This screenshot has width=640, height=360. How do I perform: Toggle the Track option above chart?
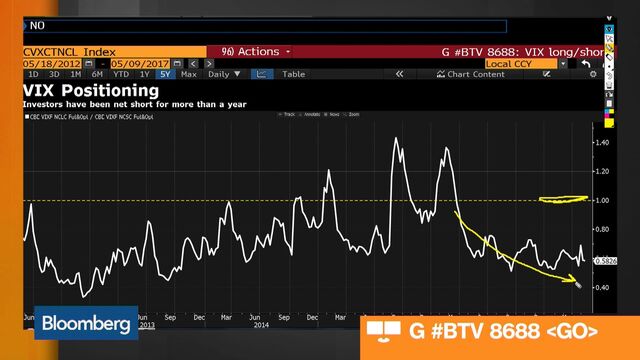point(287,114)
